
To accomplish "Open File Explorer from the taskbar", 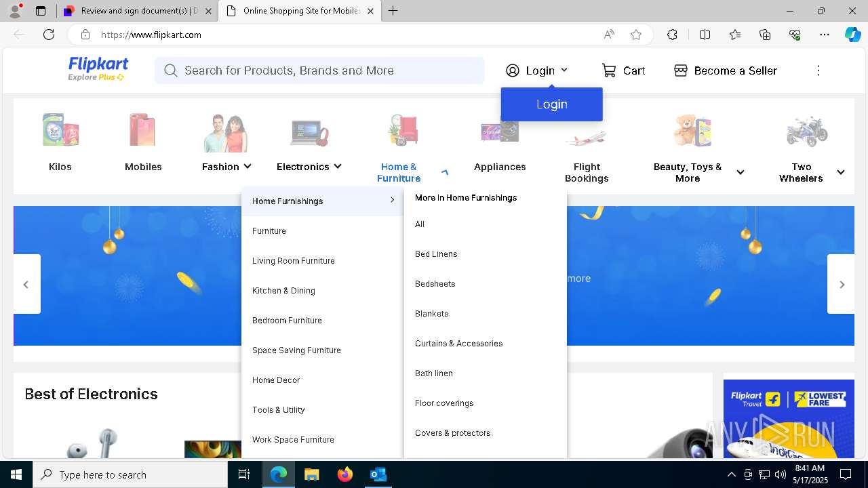I will click(x=311, y=474).
